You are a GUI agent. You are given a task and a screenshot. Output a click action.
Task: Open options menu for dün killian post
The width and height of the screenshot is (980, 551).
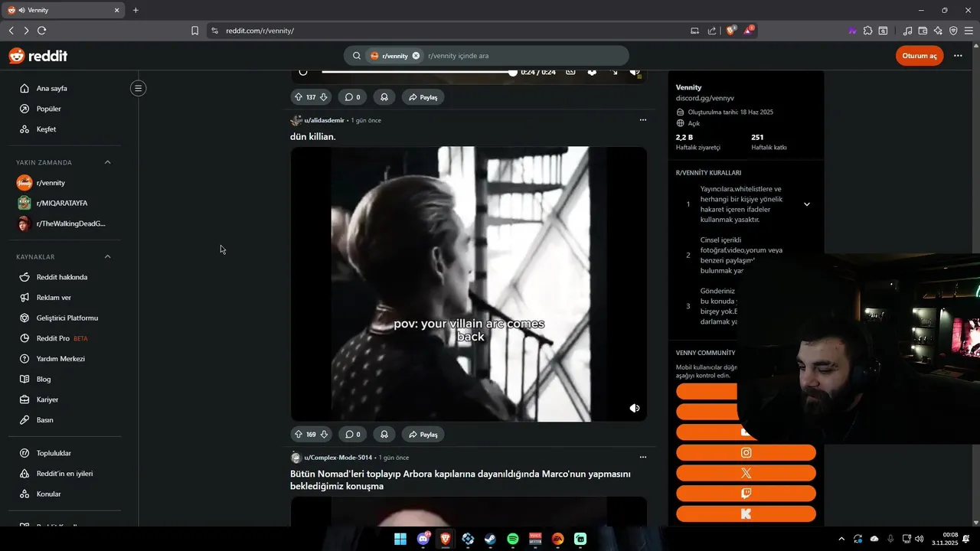point(642,120)
